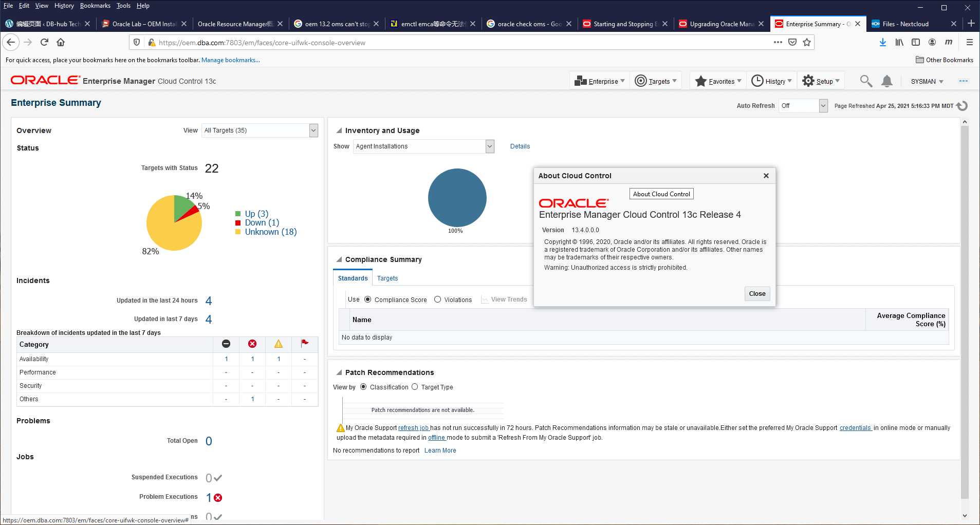
Task: Click the tracking protection shield icon
Action: (136, 43)
